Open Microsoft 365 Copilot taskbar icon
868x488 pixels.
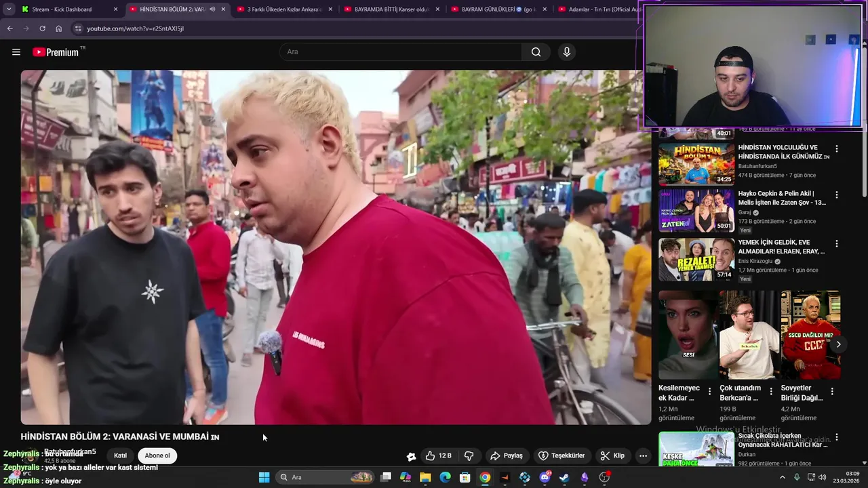pos(406,477)
